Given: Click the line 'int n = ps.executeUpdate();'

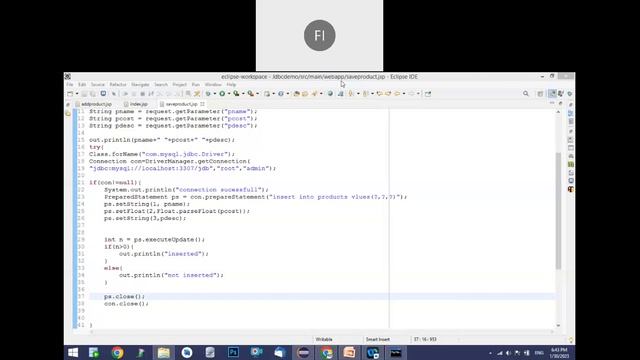Looking at the screenshot, I should pyautogui.click(x=154, y=240).
